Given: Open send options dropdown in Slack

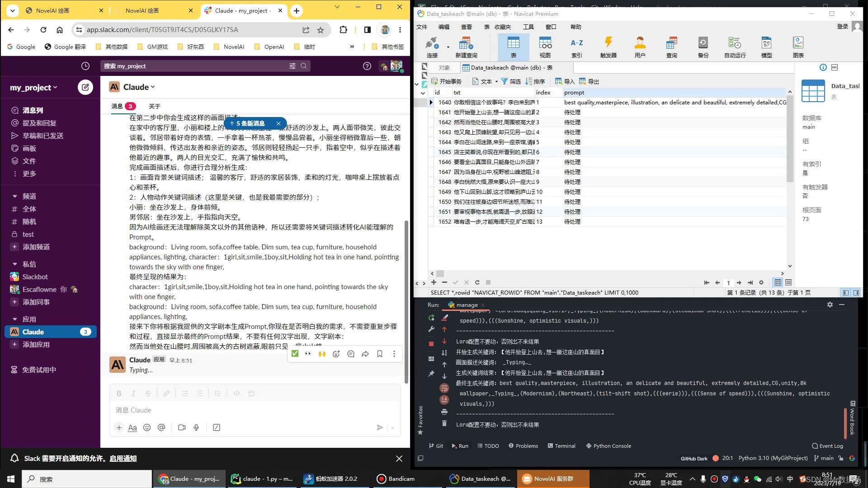Looking at the screenshot, I should 392,427.
